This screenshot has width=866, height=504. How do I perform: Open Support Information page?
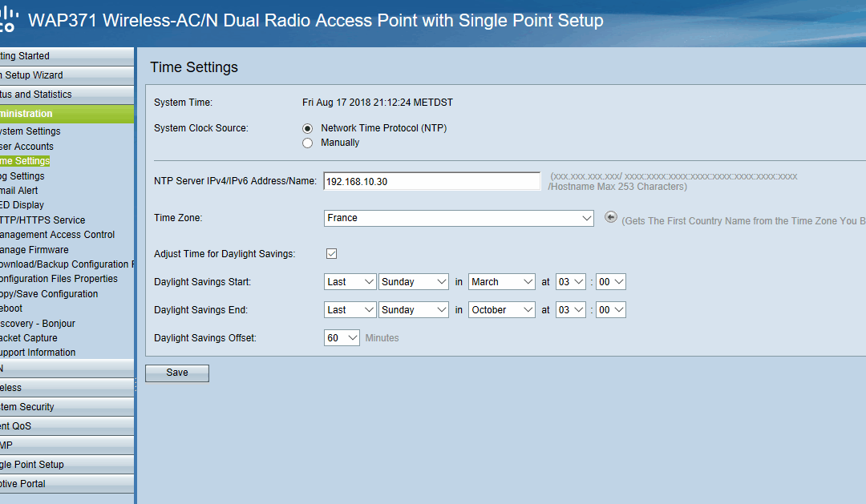tap(38, 353)
